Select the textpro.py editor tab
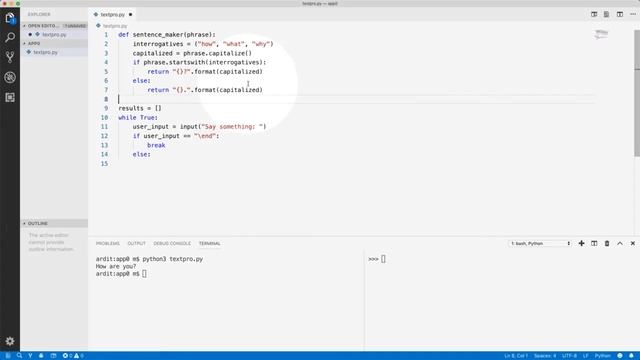This screenshot has width=640, height=360. [x=113, y=15]
